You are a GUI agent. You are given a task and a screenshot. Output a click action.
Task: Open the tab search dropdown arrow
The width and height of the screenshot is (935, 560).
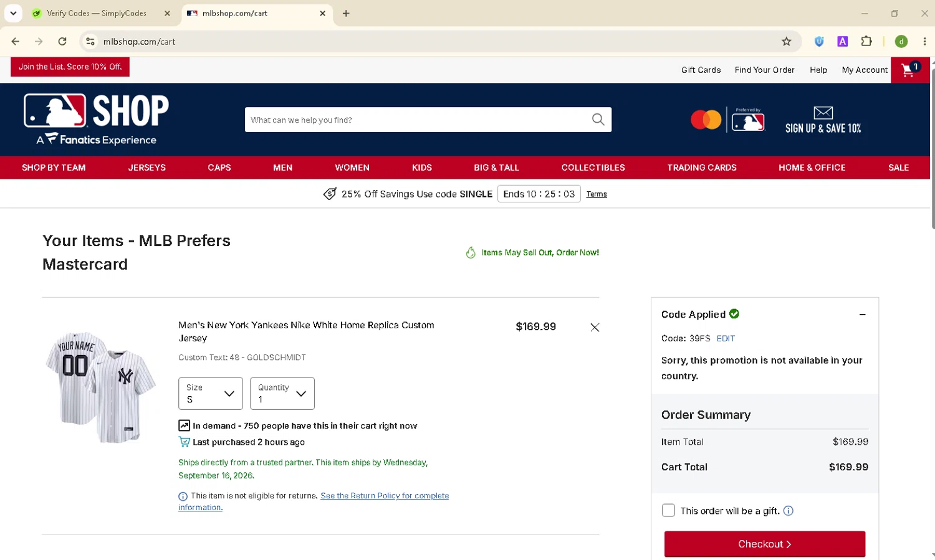(13, 13)
